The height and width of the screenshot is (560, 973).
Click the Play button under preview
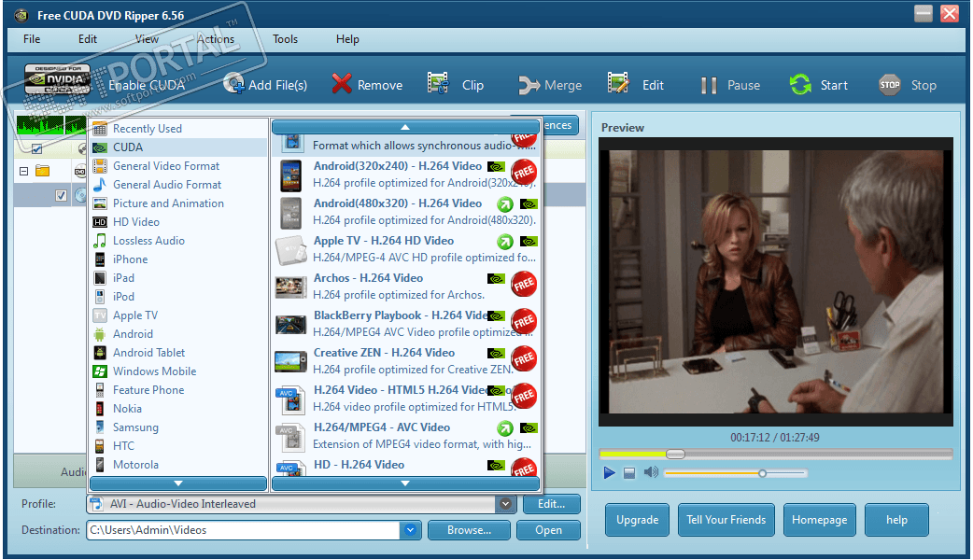(x=610, y=473)
